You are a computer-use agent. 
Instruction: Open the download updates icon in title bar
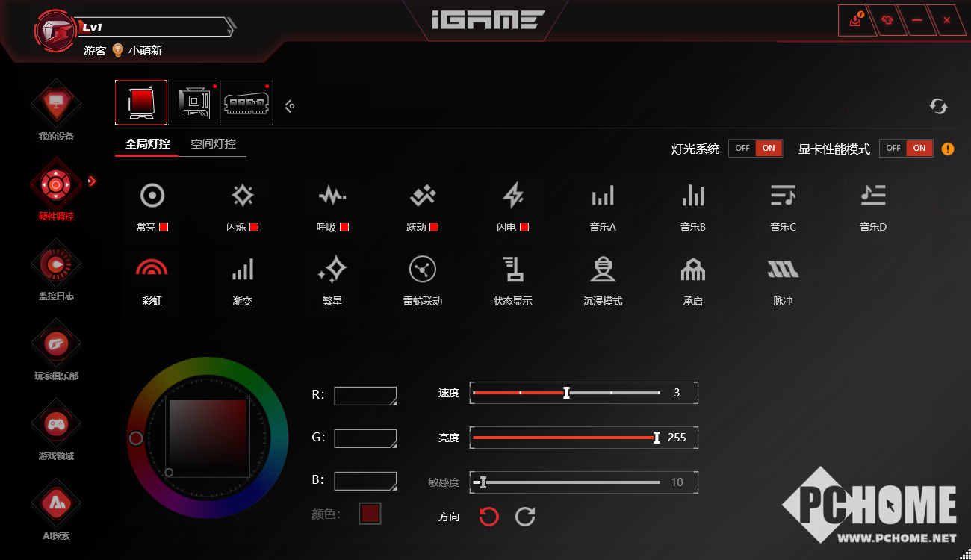[856, 20]
